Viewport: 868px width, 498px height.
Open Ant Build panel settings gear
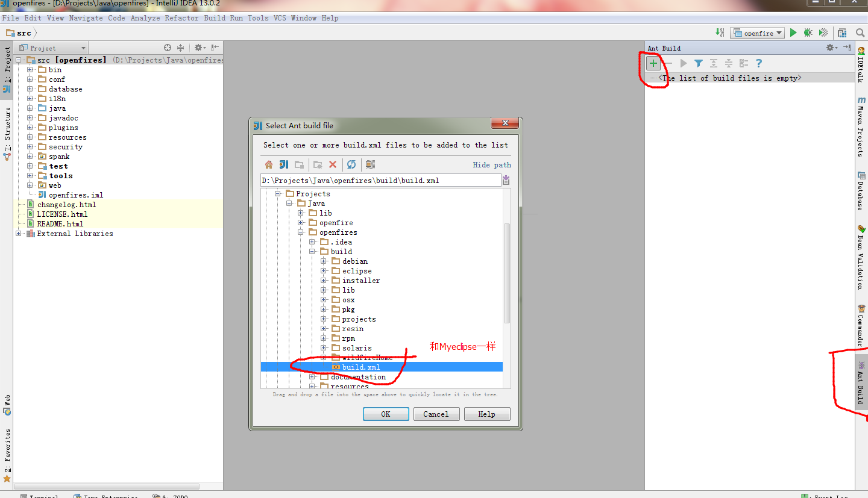click(831, 48)
